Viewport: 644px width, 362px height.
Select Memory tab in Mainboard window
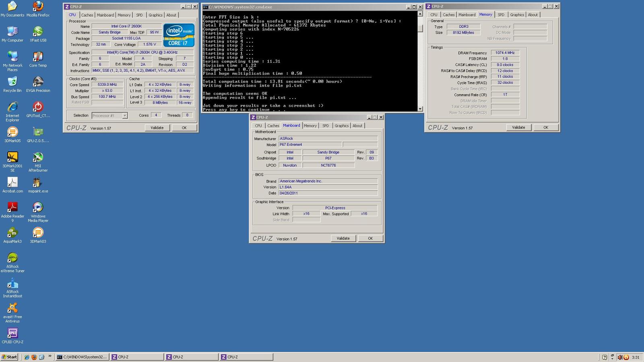click(310, 126)
